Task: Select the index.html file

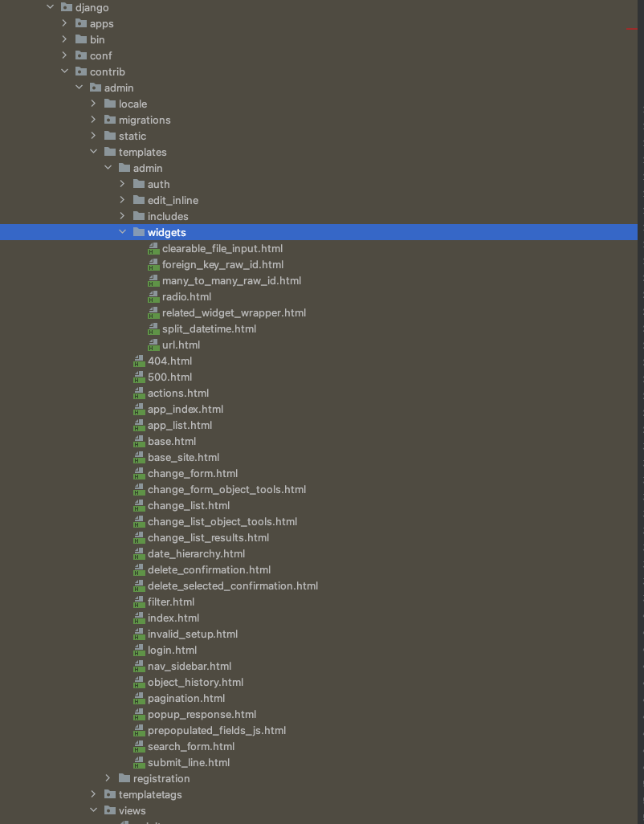Action: coord(173,618)
